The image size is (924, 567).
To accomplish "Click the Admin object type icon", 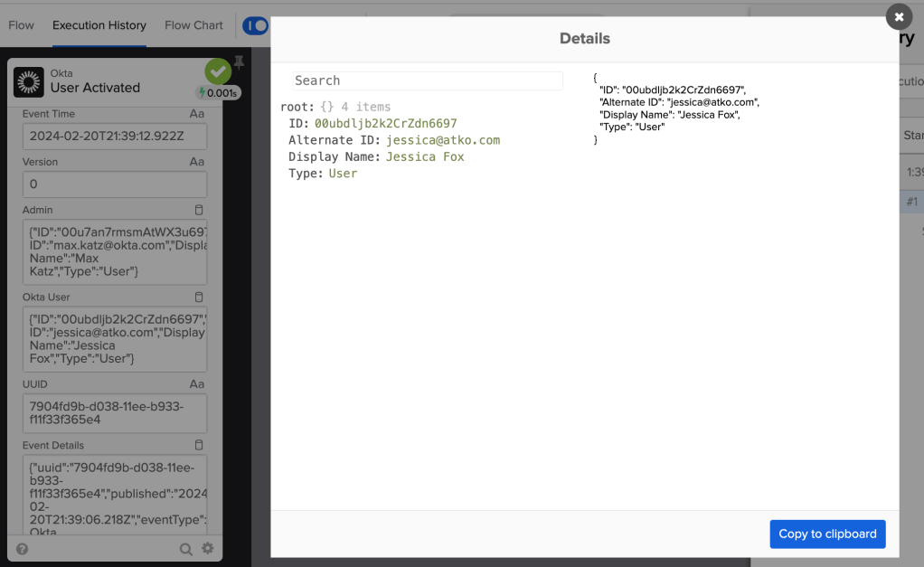I will 200,210.
